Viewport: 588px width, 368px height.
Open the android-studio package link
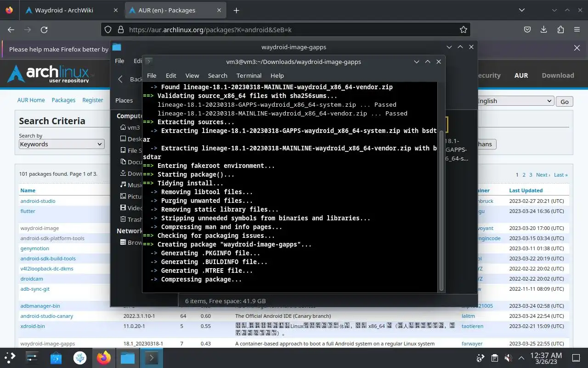pyautogui.click(x=38, y=201)
